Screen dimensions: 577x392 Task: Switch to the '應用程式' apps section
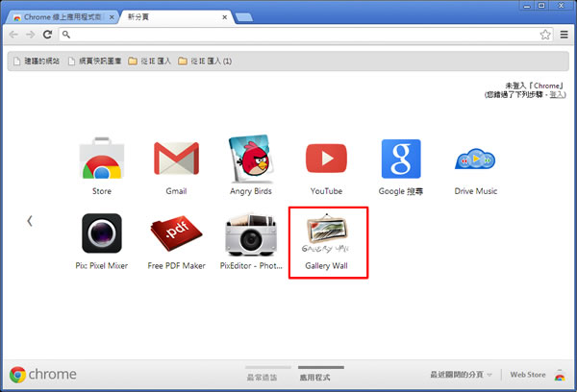pos(315,378)
